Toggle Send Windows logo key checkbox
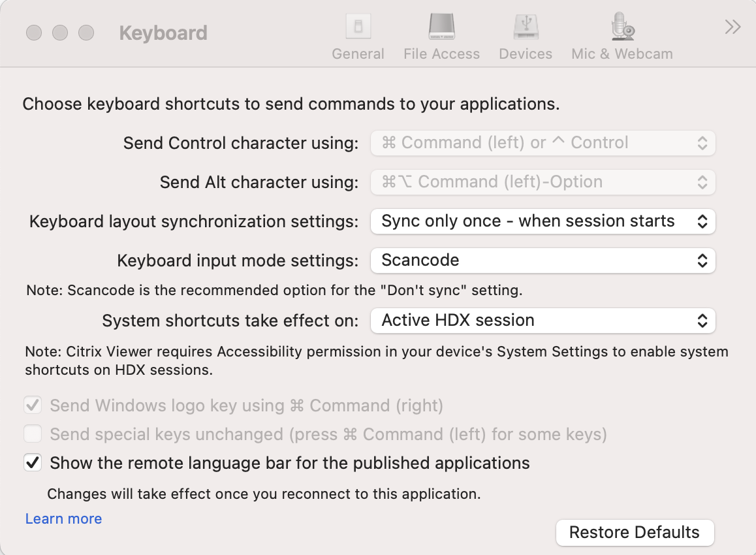Image resolution: width=756 pixels, height=555 pixels. (x=33, y=405)
